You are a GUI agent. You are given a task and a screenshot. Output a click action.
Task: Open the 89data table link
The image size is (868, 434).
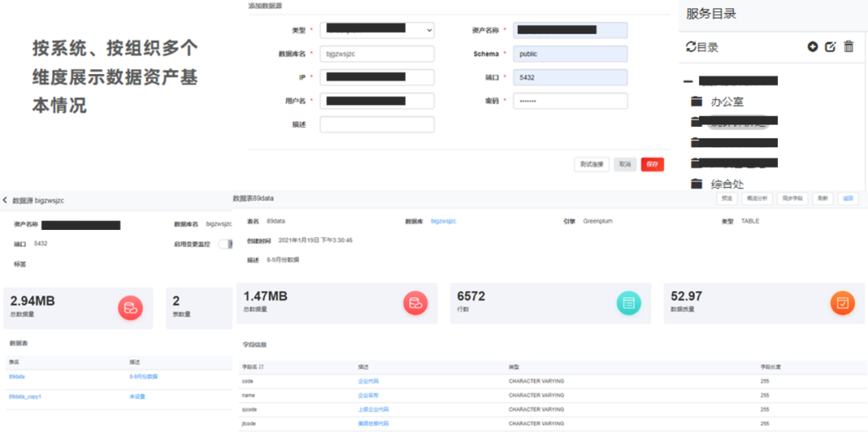(17, 376)
